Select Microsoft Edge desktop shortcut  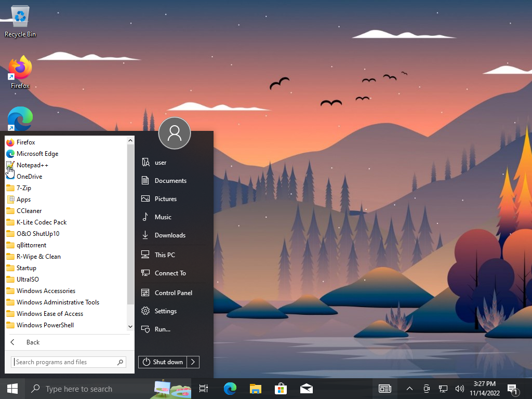20,119
